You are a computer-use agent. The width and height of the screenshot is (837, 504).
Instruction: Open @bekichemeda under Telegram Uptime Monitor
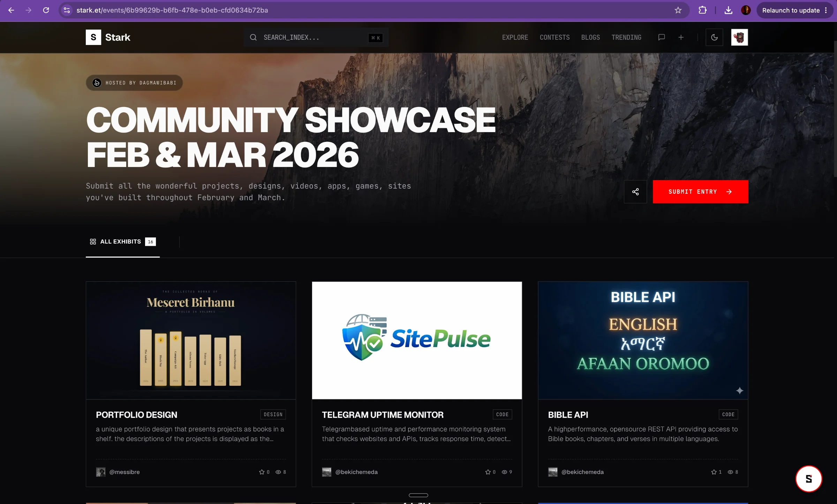tap(356, 472)
